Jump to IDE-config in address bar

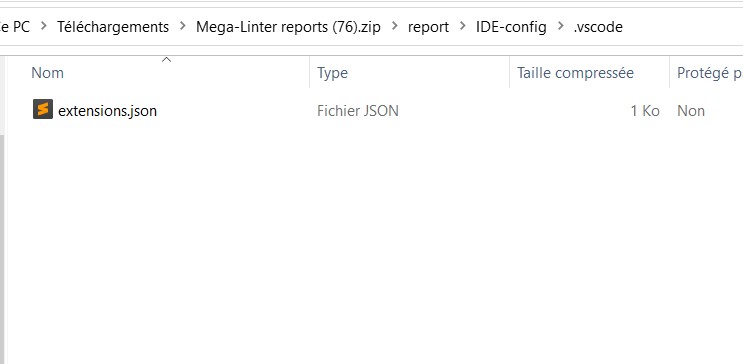[511, 27]
